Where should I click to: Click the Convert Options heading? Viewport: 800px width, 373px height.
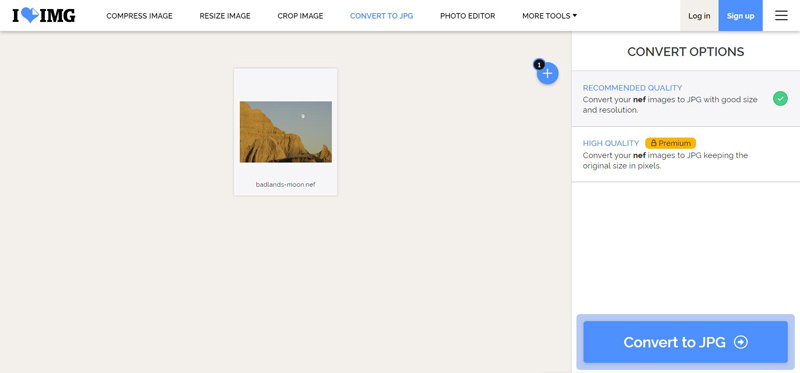[x=685, y=52]
